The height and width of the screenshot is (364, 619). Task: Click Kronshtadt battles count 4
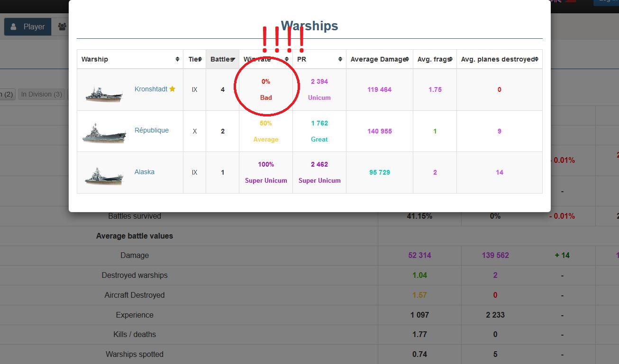coord(223,89)
